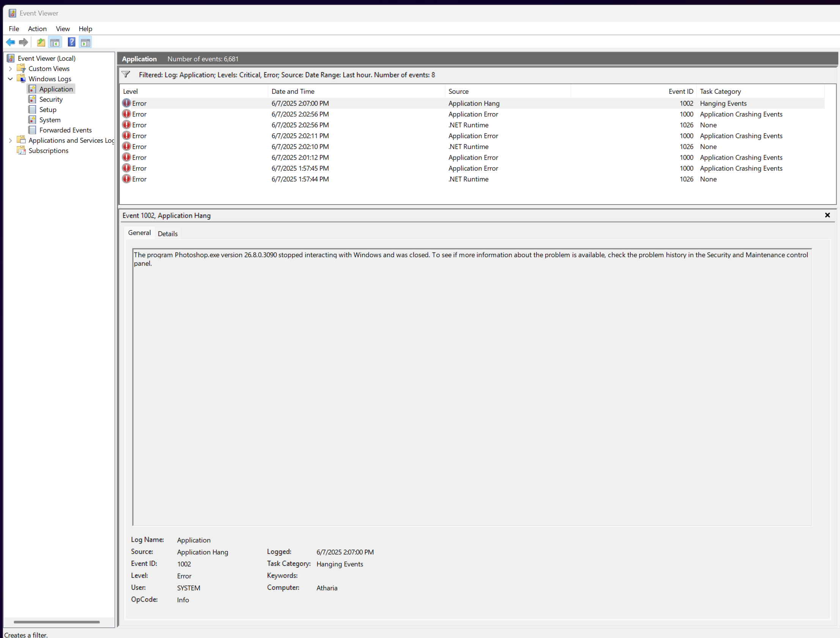
Task: Expand the Custom Views node
Action: click(x=10, y=68)
